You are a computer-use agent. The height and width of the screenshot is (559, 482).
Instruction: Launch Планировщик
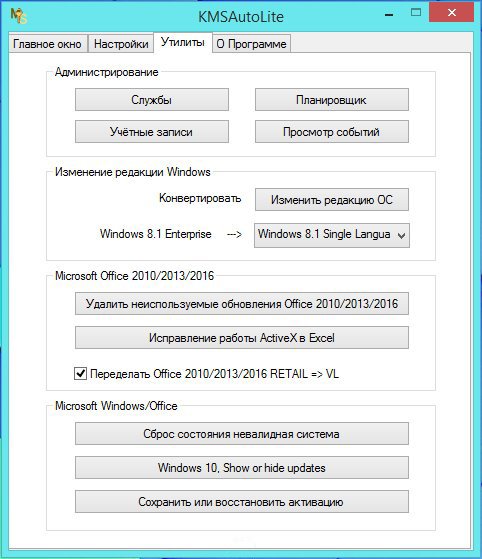332,100
